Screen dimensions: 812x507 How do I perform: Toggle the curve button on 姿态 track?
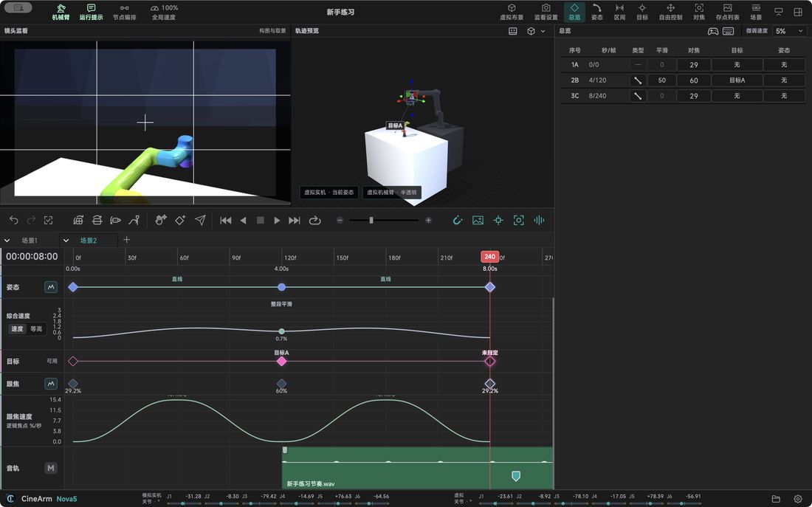pyautogui.click(x=51, y=287)
